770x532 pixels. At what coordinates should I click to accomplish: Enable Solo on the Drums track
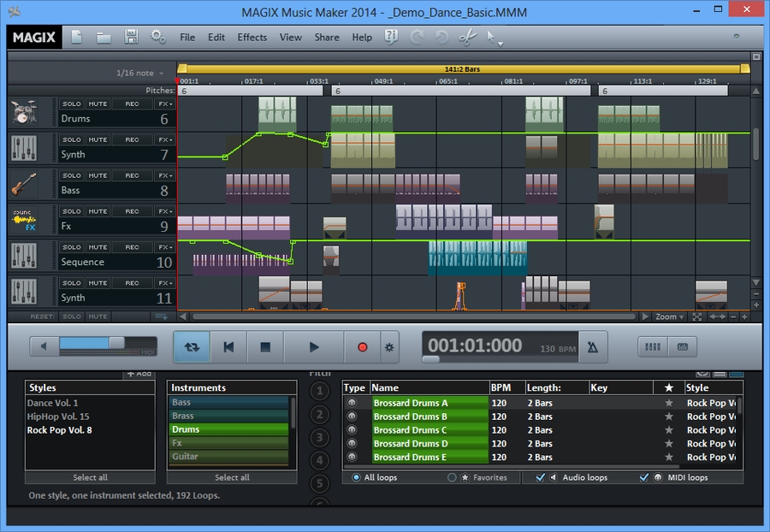click(72, 103)
